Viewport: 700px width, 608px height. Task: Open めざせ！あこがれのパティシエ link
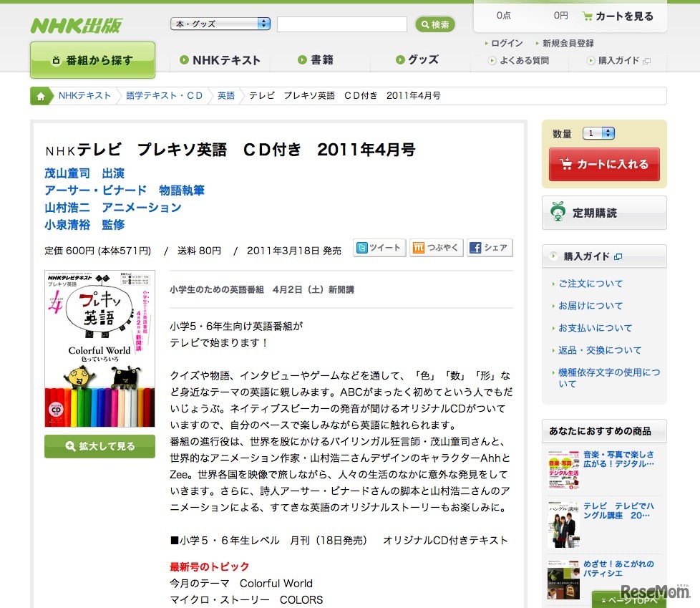(x=618, y=568)
